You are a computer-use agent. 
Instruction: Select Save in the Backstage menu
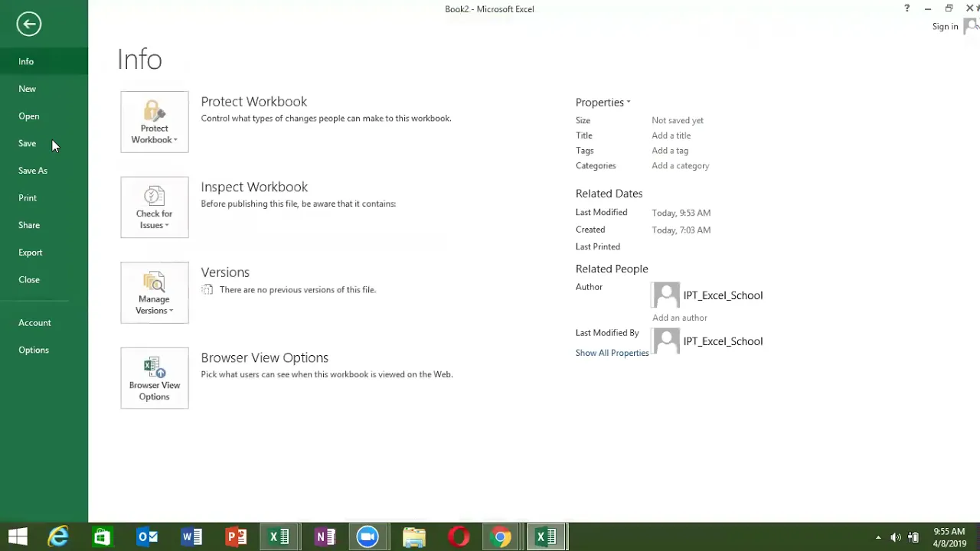[44, 143]
